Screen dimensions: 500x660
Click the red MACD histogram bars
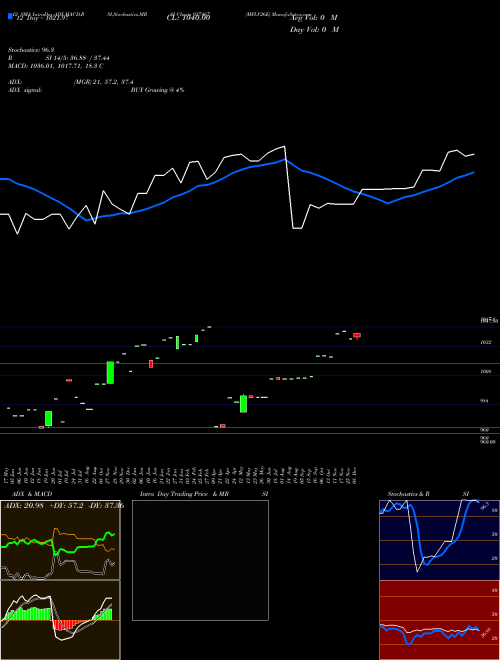click(x=70, y=625)
